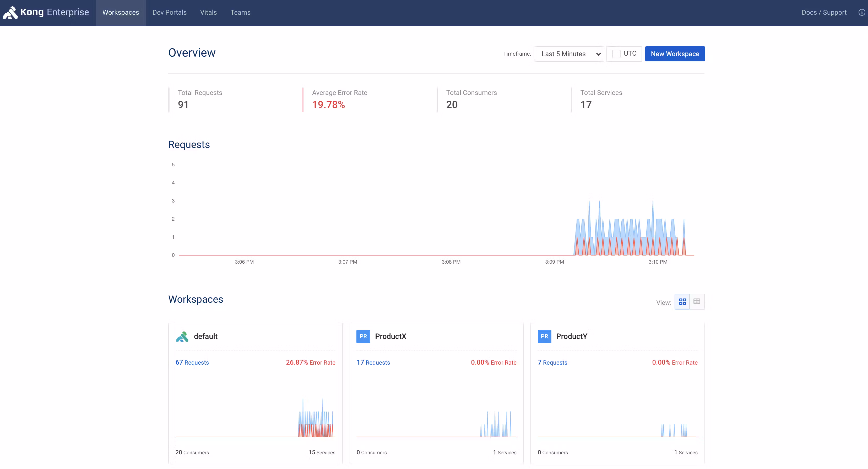
Task: Switch to list view of workspaces
Action: pos(697,301)
